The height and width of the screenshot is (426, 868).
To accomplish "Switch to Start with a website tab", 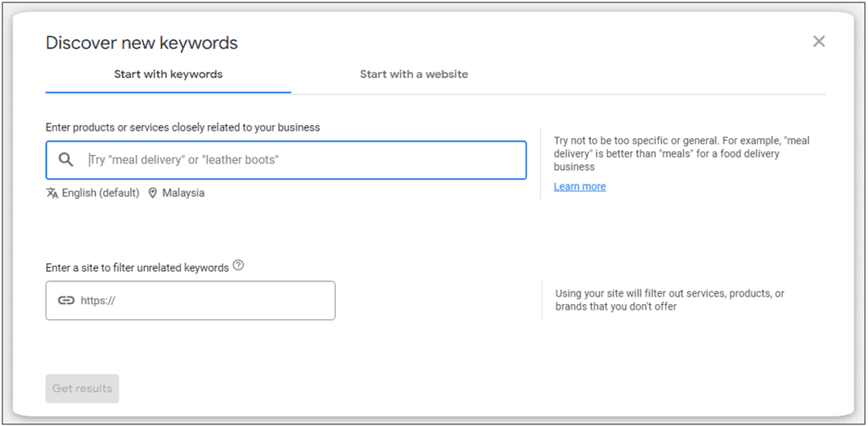I will pyautogui.click(x=414, y=75).
